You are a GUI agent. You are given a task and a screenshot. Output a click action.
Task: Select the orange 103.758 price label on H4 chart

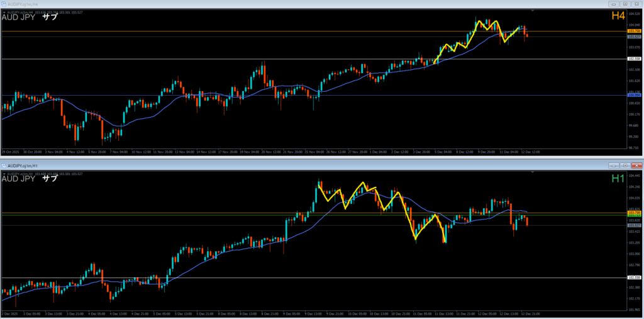[634, 31]
